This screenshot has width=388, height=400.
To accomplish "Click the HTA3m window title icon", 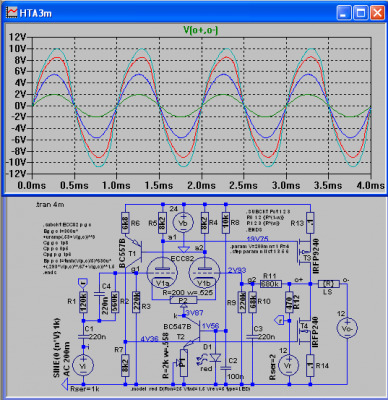I will point(12,12).
